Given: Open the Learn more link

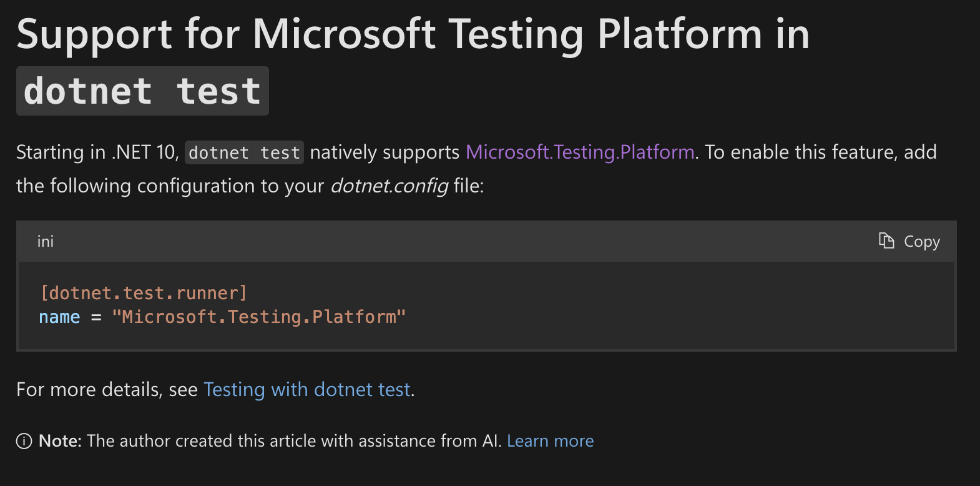Looking at the screenshot, I should tap(550, 441).
